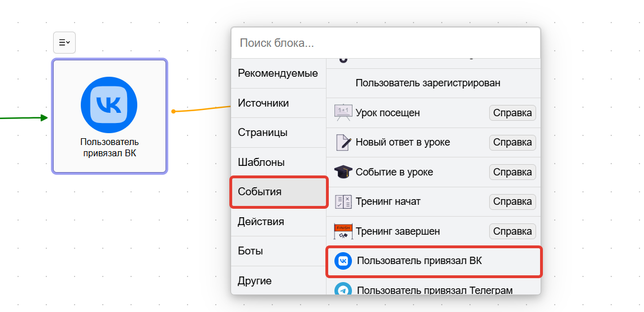644x312 pixels.
Task: Open the block menu dropdown above VK node
Action: click(64, 42)
